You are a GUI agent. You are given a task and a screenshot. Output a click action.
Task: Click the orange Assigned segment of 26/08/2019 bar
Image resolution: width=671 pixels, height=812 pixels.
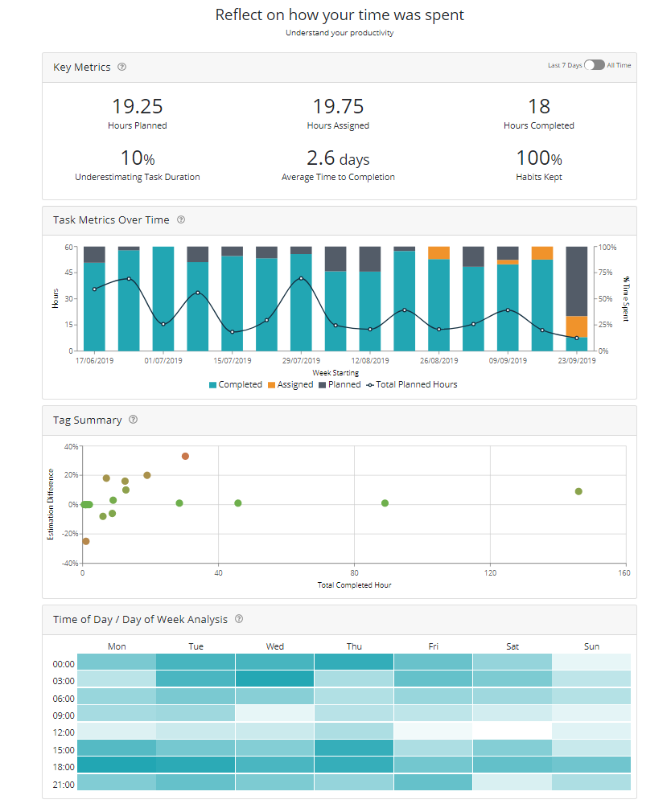438,252
